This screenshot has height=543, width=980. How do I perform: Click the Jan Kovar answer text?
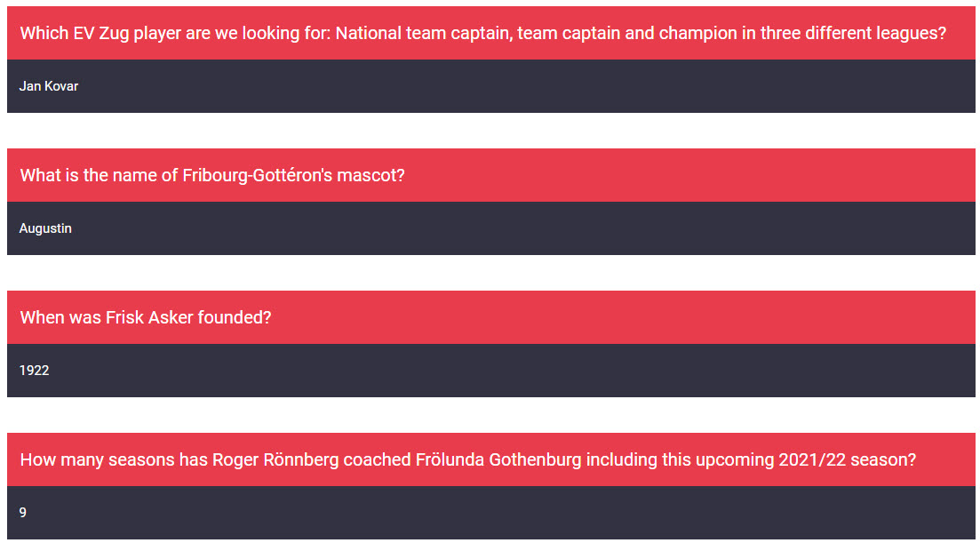[x=49, y=86]
